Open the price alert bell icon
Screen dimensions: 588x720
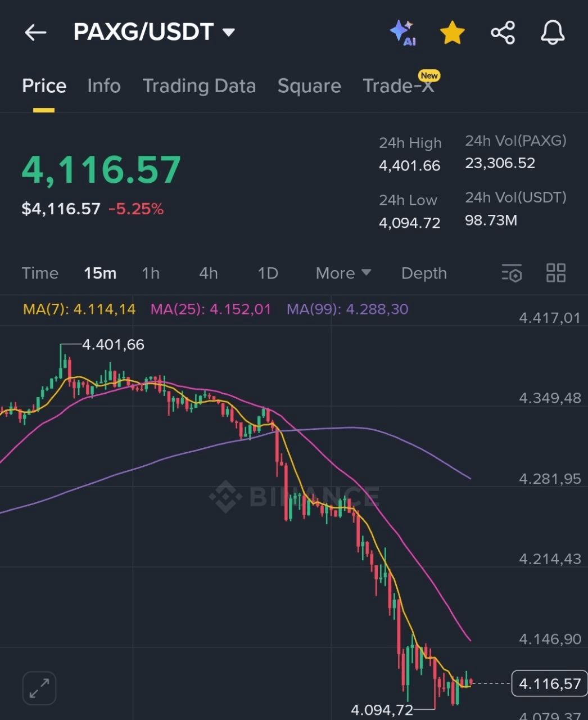[x=553, y=33]
